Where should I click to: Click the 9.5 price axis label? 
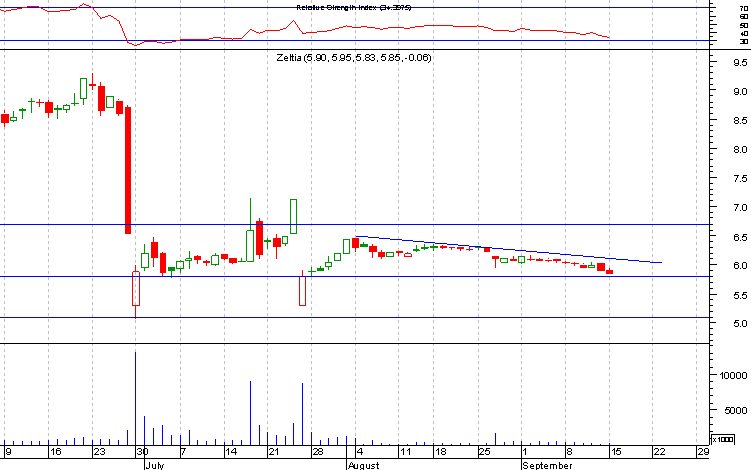pos(740,63)
